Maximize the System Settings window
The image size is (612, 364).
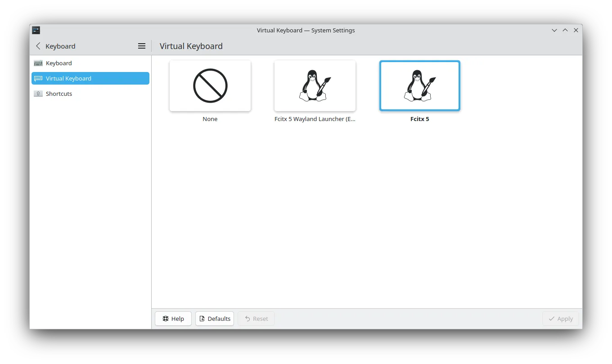565,30
